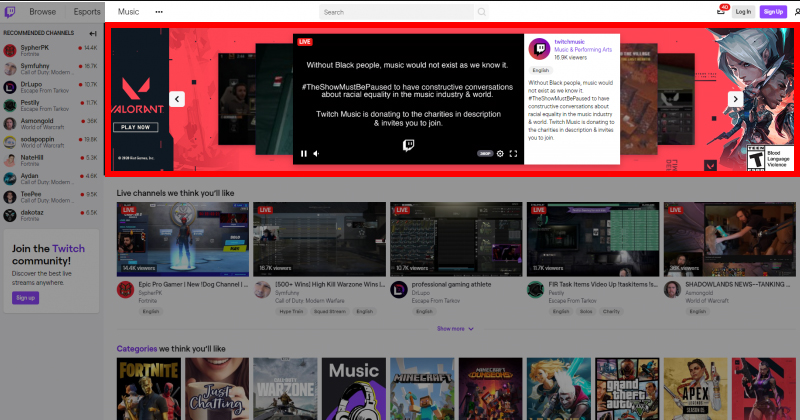
Task: Open Symfuhny channel in sidebar
Action: pyautogui.click(x=51, y=68)
